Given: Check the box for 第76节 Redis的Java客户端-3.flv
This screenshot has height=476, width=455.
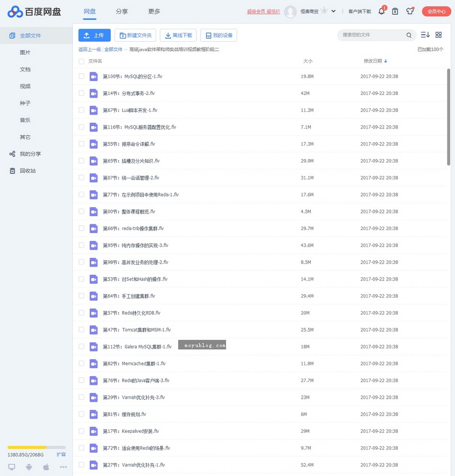Looking at the screenshot, I should (81, 380).
